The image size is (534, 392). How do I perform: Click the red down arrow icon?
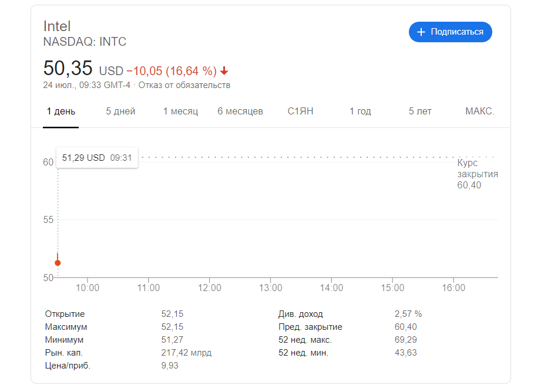(224, 71)
